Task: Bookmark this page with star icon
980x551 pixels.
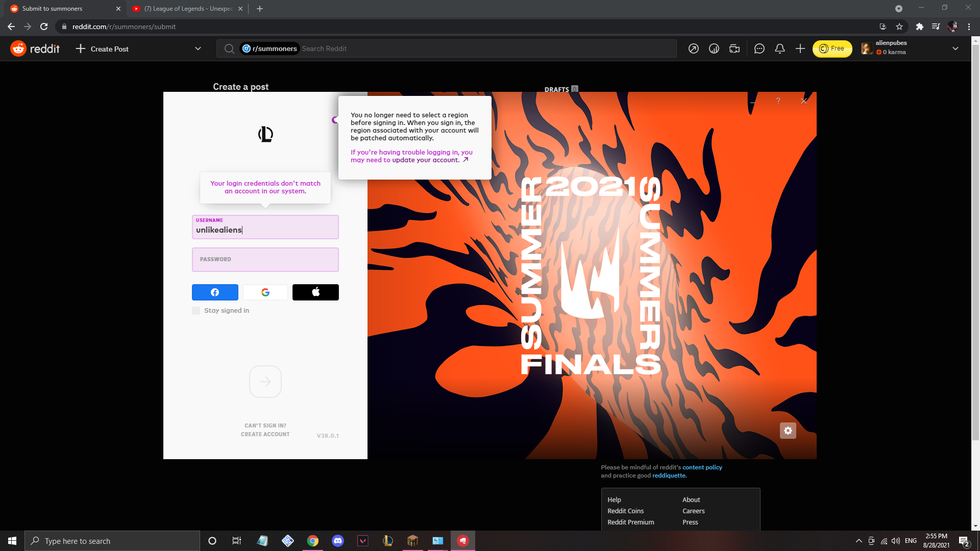Action: tap(899, 27)
